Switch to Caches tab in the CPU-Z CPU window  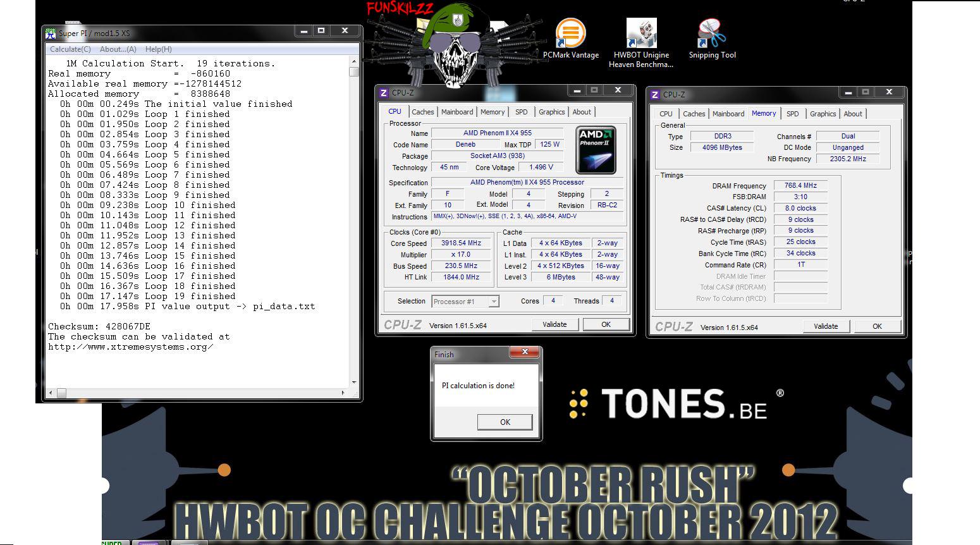point(422,112)
